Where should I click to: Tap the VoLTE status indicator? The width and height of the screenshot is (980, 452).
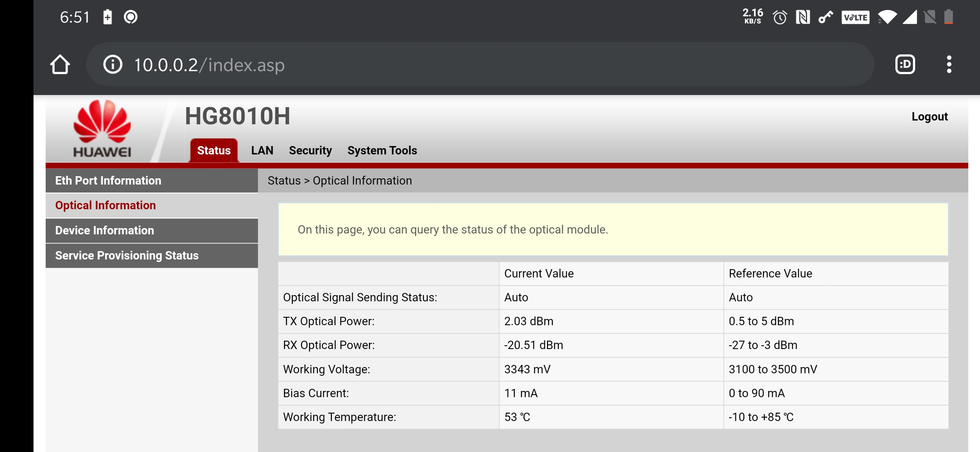(855, 18)
